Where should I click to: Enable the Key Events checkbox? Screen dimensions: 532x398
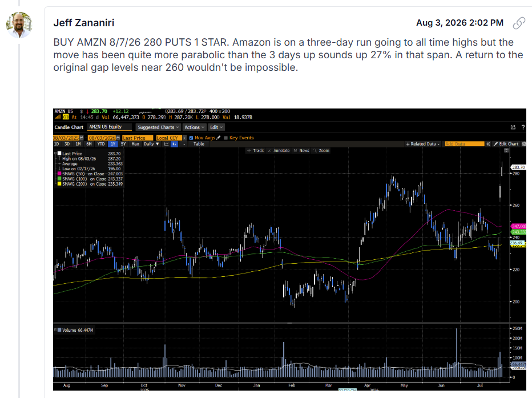tap(225, 138)
